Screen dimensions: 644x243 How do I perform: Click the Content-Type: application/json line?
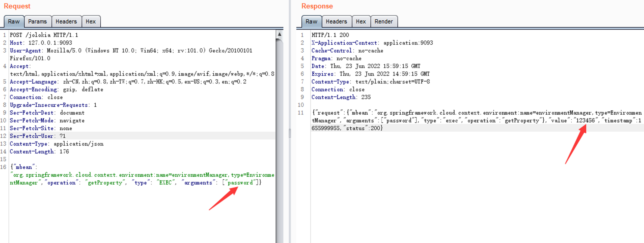click(x=56, y=144)
